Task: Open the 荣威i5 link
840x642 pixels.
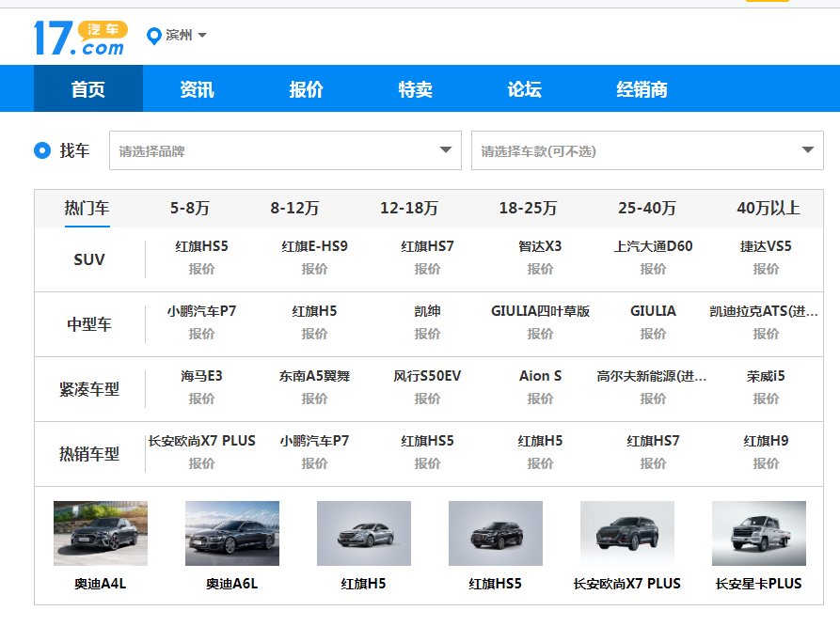Action: (x=766, y=376)
